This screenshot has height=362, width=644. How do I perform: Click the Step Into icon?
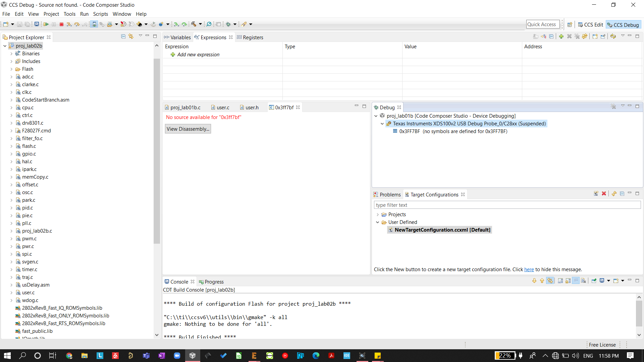point(69,24)
